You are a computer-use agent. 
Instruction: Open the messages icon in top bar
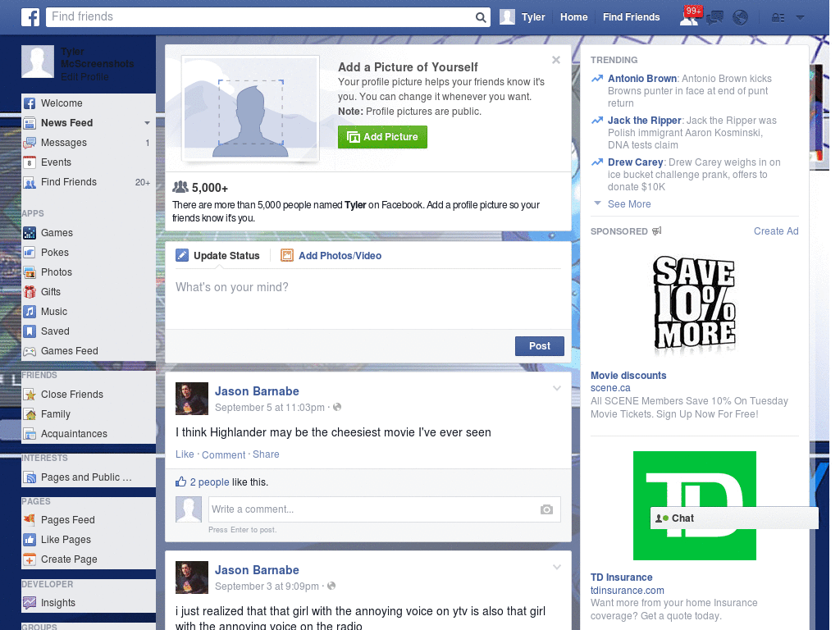[714, 17]
